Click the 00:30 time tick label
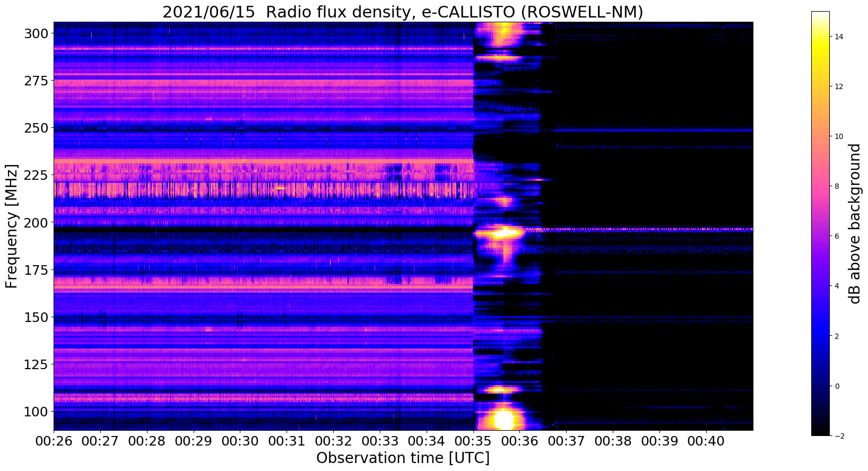868x471 pixels. coord(240,441)
